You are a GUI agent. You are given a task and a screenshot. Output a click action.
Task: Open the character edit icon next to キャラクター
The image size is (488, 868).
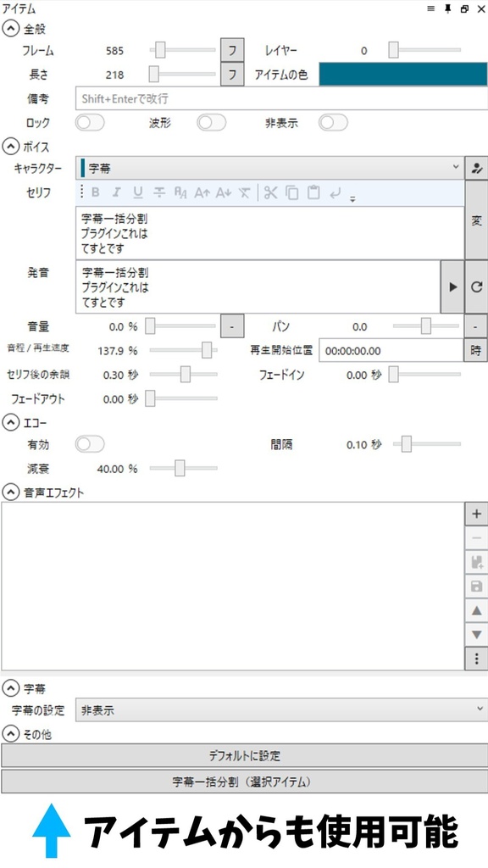(476, 169)
